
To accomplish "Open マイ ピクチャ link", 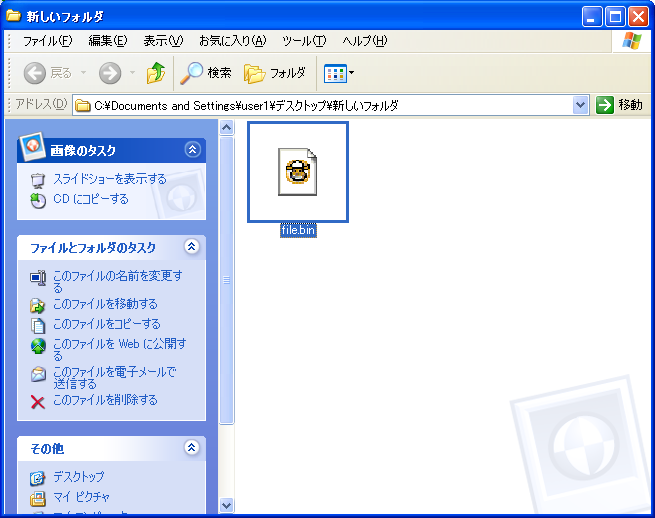I will point(81,497).
